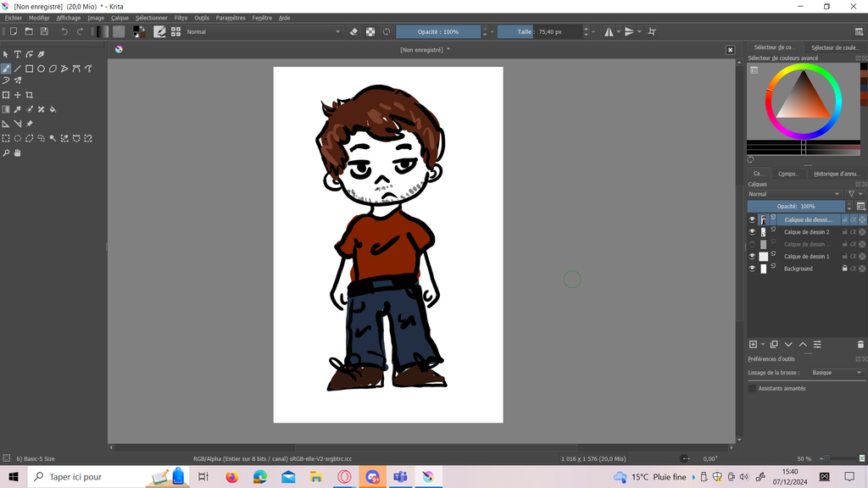Open Firefox from the Windows taskbar
The height and width of the screenshot is (488, 868).
coord(232,477)
